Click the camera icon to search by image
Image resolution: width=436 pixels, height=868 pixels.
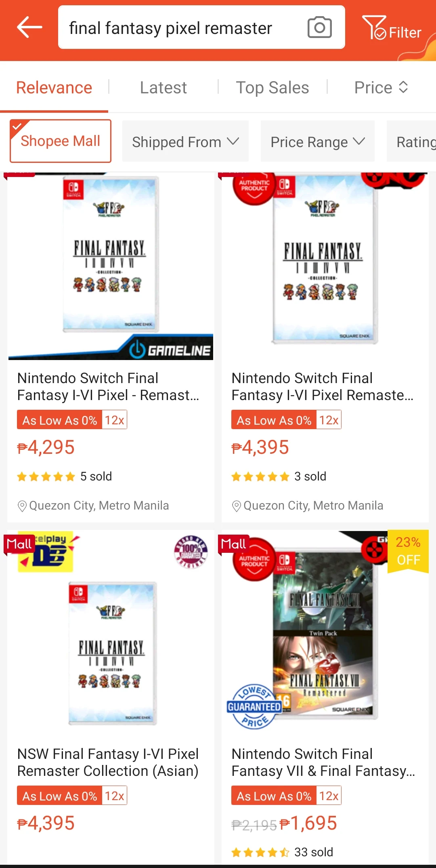click(319, 27)
